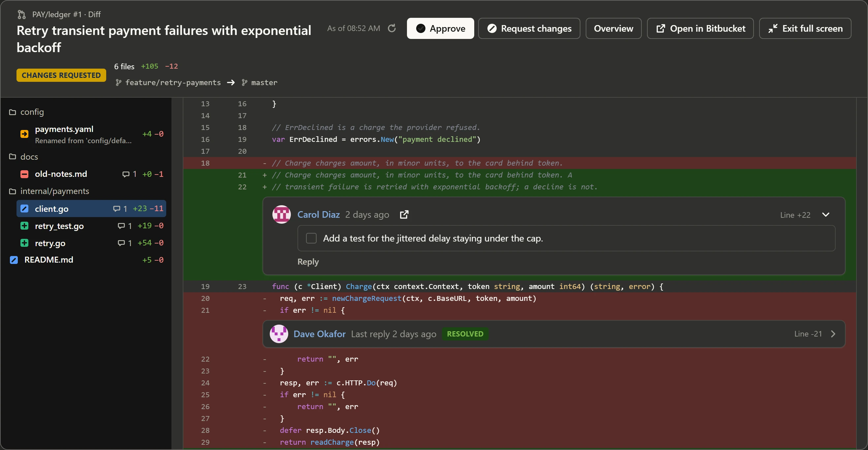
Task: Click Dave Okafor's avatar
Action: tap(279, 334)
